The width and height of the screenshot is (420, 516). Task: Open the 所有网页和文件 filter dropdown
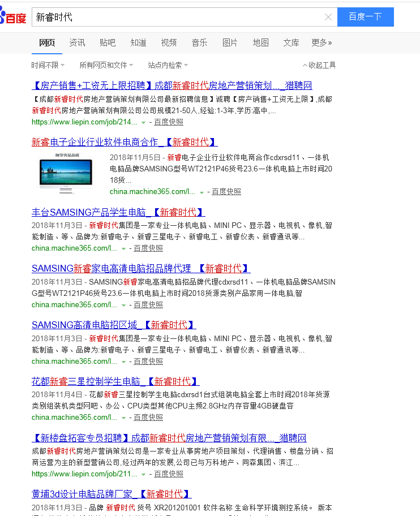(106, 65)
